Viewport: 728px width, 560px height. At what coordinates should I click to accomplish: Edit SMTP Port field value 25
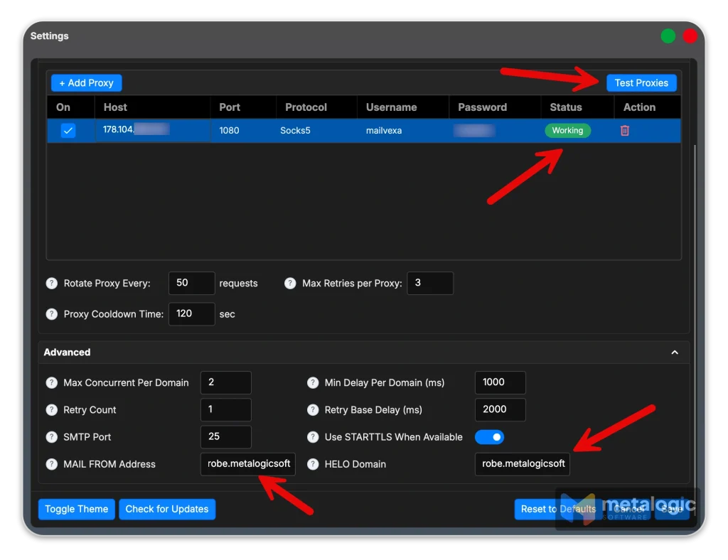pyautogui.click(x=225, y=437)
